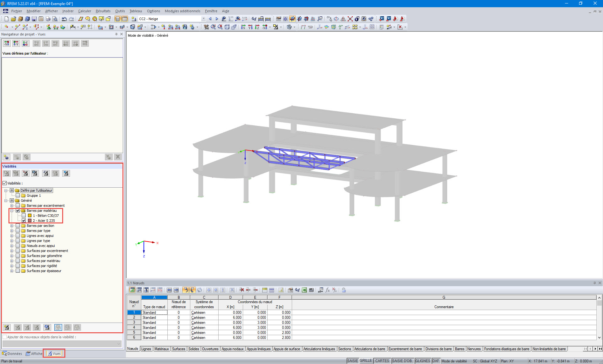The width and height of the screenshot is (603, 364).
Task: Switch to the Matériaux table tab
Action: pyautogui.click(x=161, y=349)
